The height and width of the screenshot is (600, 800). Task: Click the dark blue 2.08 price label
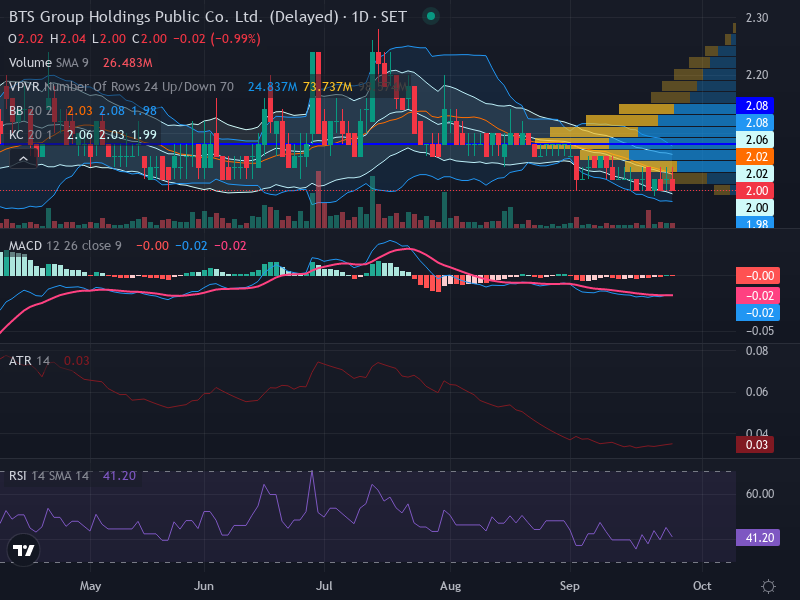click(x=755, y=106)
